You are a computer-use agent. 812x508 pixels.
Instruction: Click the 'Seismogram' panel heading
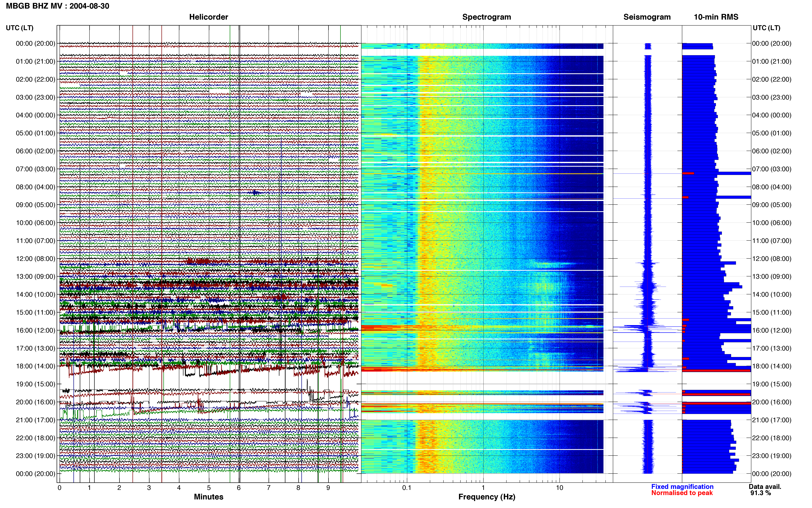(647, 17)
